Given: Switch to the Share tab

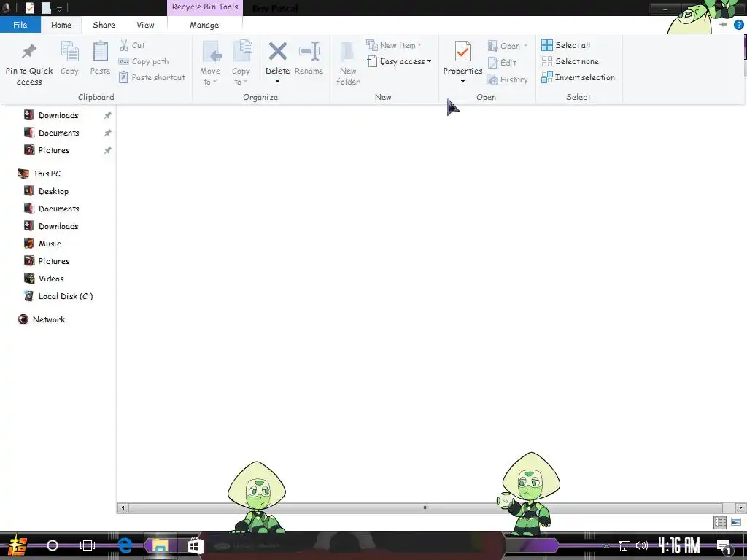Looking at the screenshot, I should point(104,25).
